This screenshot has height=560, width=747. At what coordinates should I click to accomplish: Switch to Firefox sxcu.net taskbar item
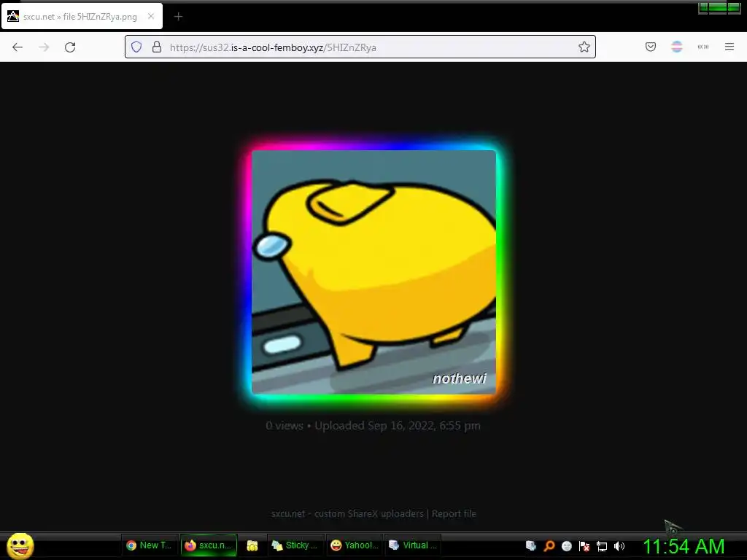pyautogui.click(x=209, y=545)
